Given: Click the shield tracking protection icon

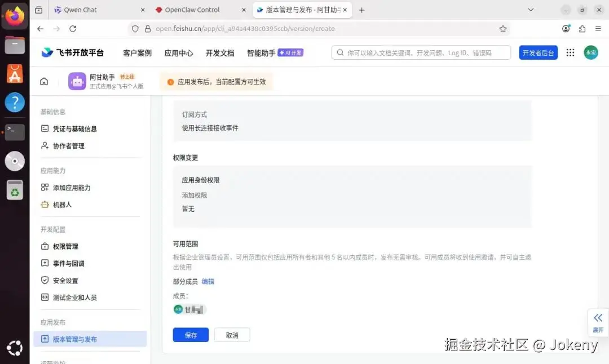Looking at the screenshot, I should click(135, 29).
